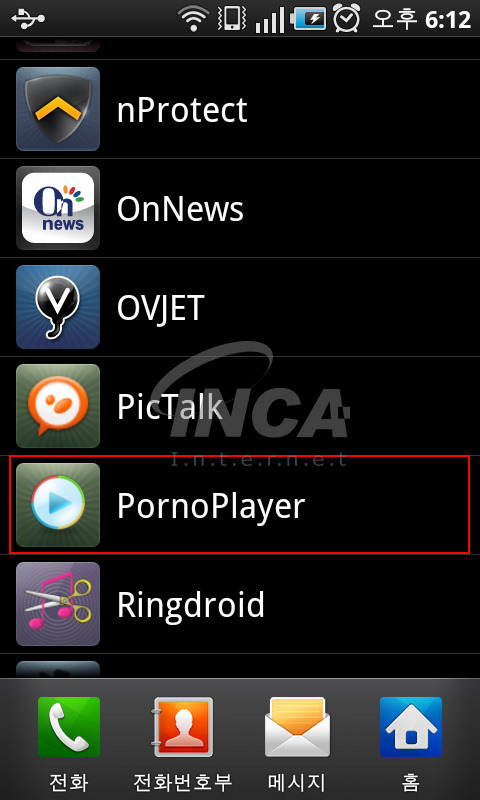Launch the OnNews app icon
This screenshot has width=480, height=800.
coord(58,208)
